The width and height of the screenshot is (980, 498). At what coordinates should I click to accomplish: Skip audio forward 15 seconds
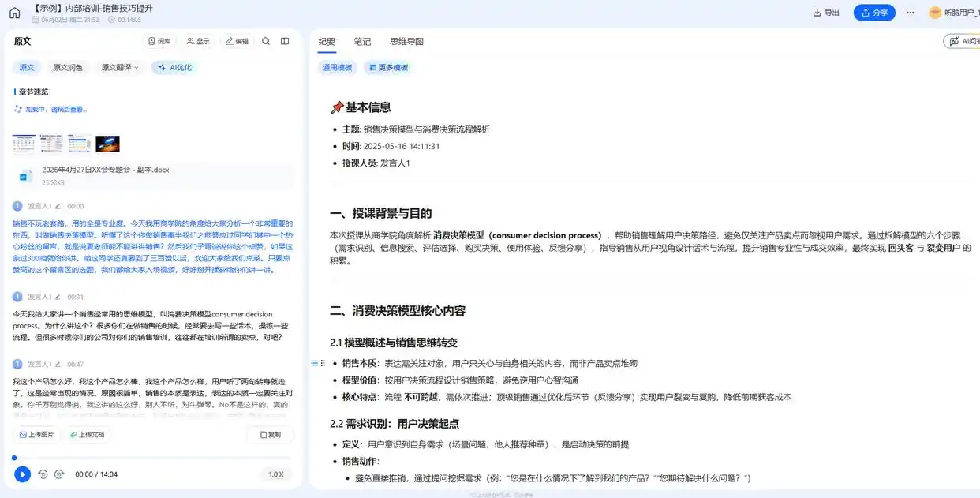59,474
